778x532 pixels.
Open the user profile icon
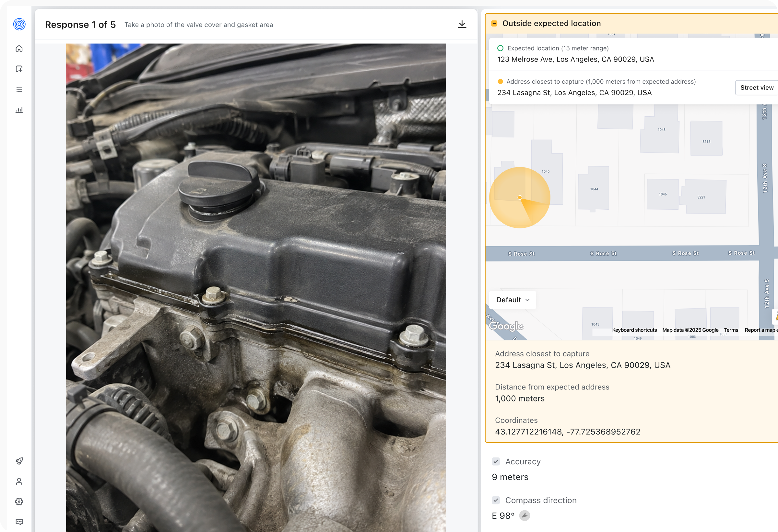pyautogui.click(x=19, y=481)
